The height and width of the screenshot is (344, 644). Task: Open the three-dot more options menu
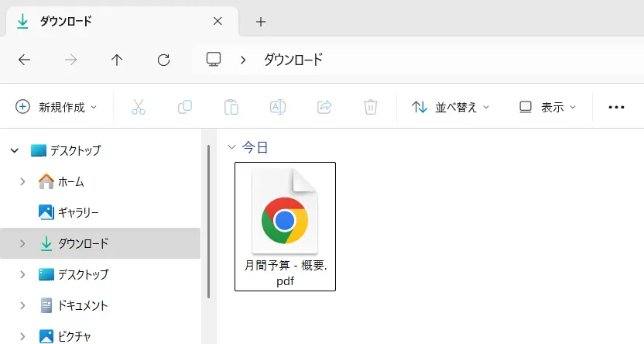click(616, 107)
